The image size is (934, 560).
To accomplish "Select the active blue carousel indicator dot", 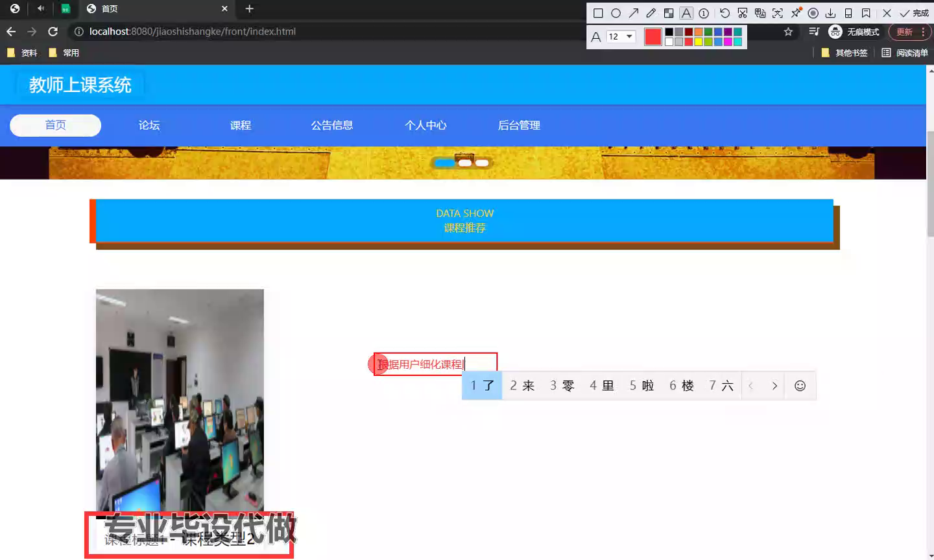I will click(x=445, y=163).
